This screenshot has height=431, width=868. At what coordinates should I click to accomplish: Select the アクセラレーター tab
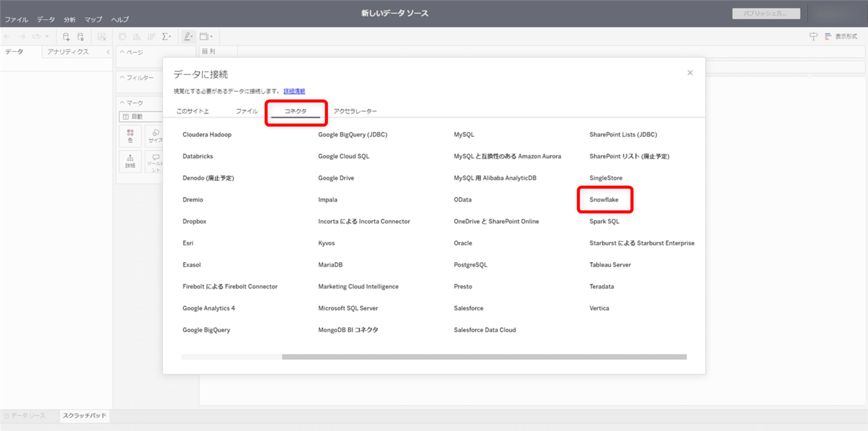click(355, 111)
